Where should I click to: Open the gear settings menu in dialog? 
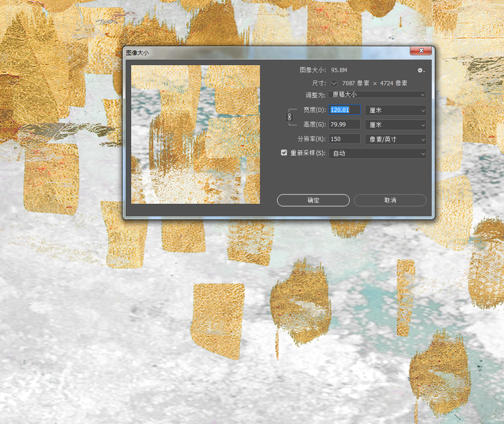pyautogui.click(x=421, y=70)
